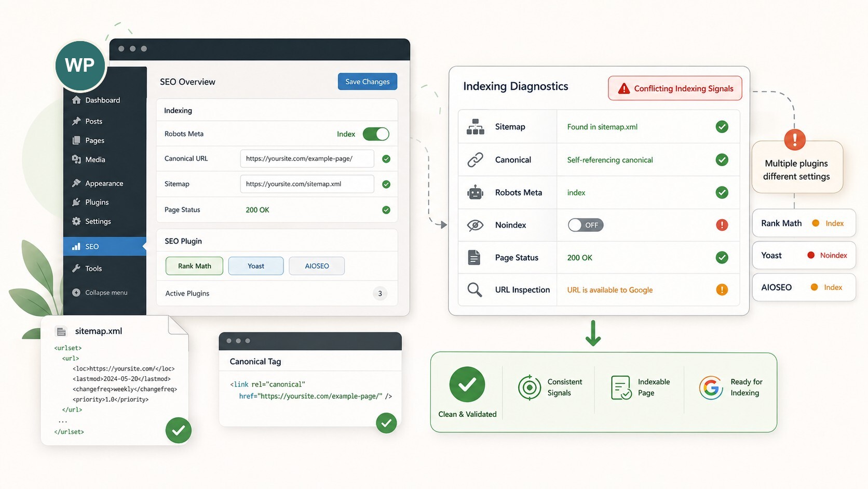The height and width of the screenshot is (489, 868).
Task: Click the Indexable Page document icon
Action: click(x=621, y=388)
